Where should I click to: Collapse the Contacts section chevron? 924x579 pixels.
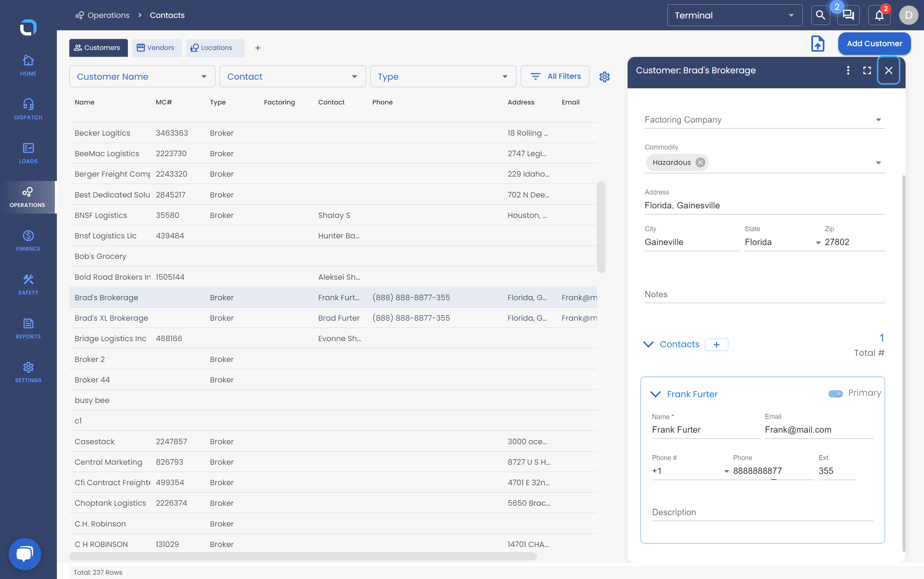pos(648,344)
